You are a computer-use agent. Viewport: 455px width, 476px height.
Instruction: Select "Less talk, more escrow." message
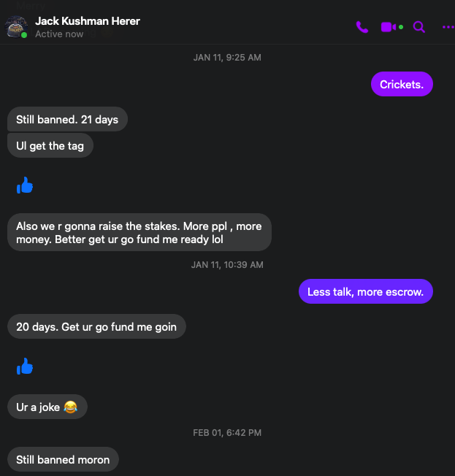366,292
